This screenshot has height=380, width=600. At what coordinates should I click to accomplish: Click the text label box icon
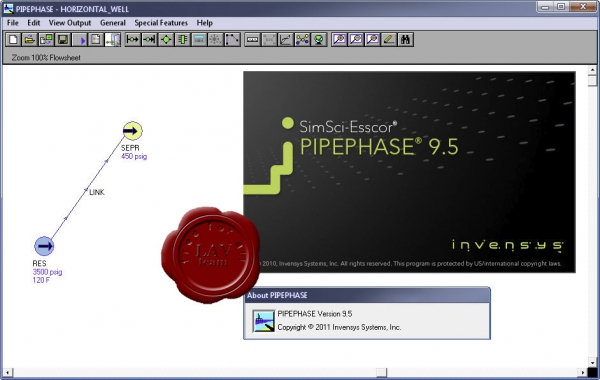tap(252, 39)
